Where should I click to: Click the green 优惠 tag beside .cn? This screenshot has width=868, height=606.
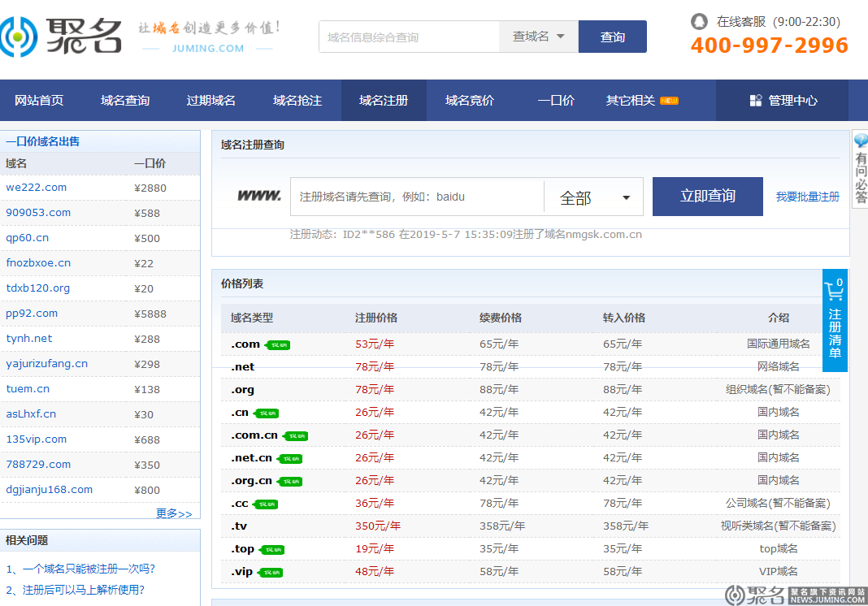(266, 412)
